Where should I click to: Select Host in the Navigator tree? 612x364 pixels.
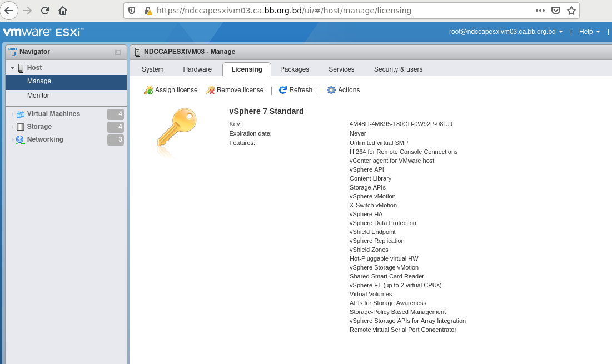(34, 67)
